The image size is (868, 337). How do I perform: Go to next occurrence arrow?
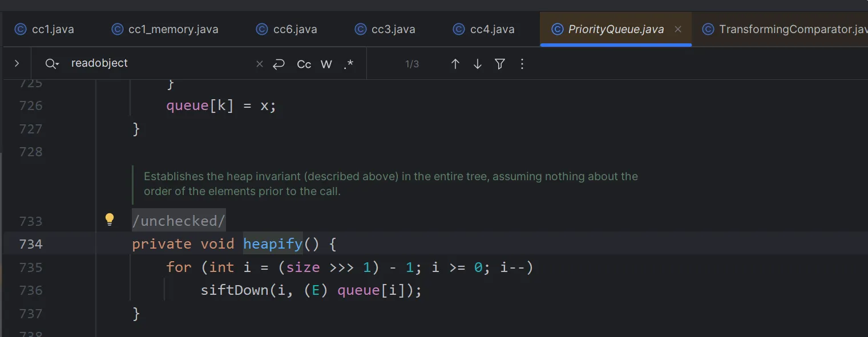pyautogui.click(x=478, y=64)
